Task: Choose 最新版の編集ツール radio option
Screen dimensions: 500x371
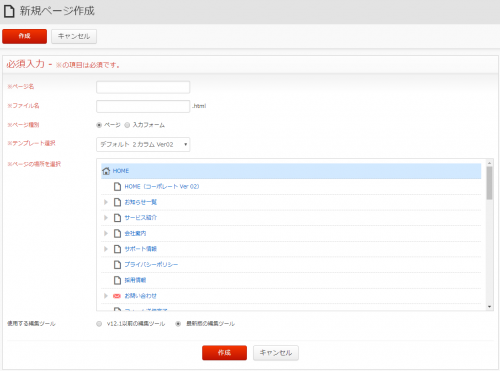Action: [178, 324]
